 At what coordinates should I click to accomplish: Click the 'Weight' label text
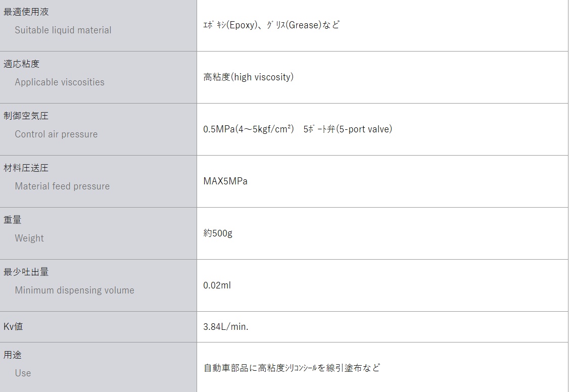click(x=29, y=238)
